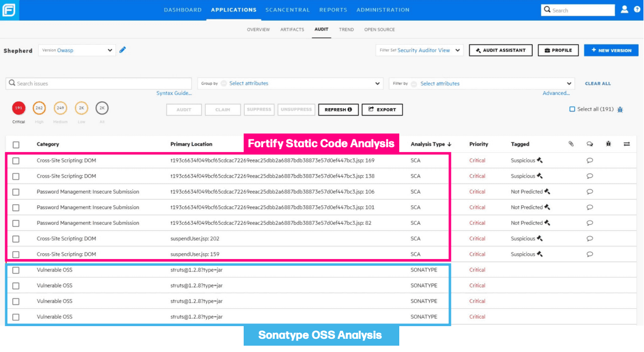This screenshot has width=644, height=352.
Task: Tick the header row checkbox
Action: [x=16, y=145]
